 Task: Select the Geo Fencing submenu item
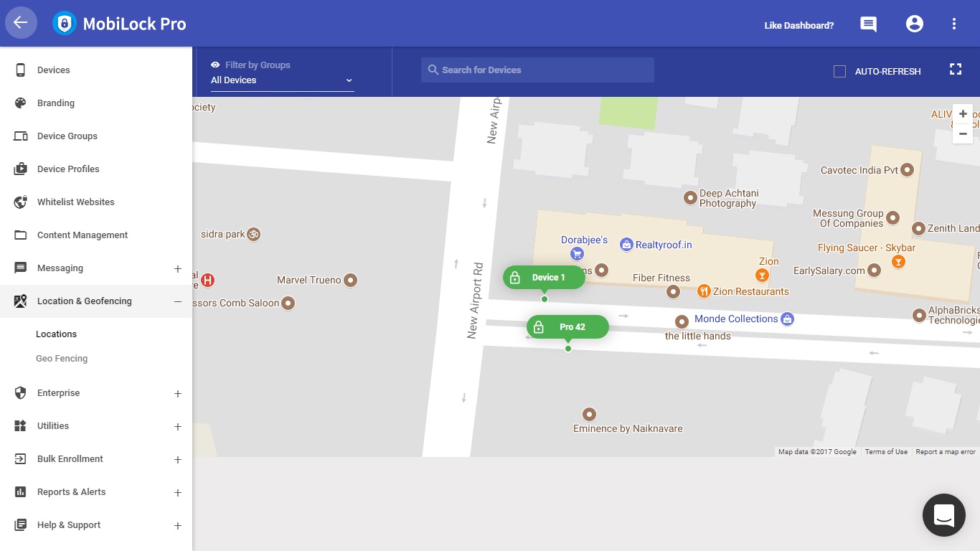click(x=62, y=358)
